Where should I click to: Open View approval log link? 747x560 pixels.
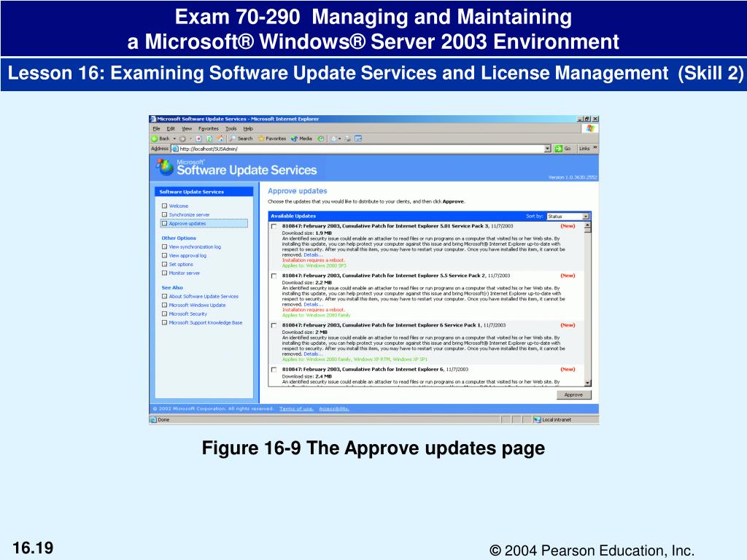coord(187,256)
